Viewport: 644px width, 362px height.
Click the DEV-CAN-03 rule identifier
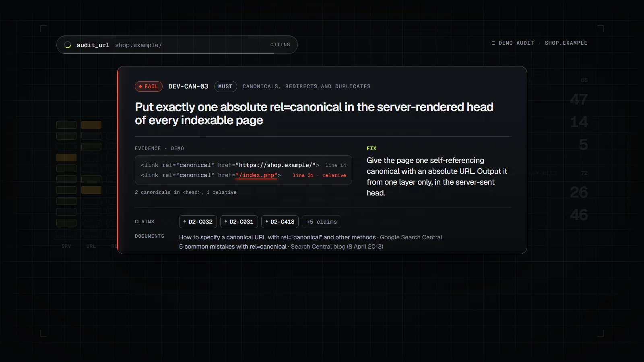click(x=188, y=86)
